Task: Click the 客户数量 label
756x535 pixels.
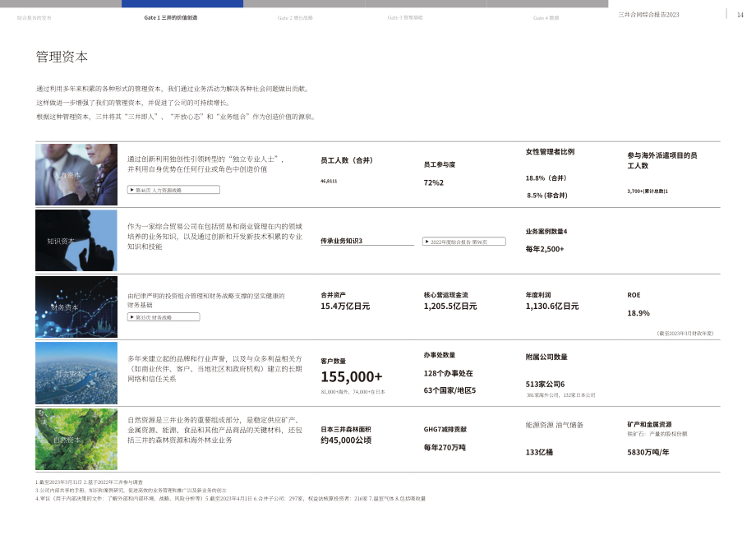Action: tap(333, 361)
